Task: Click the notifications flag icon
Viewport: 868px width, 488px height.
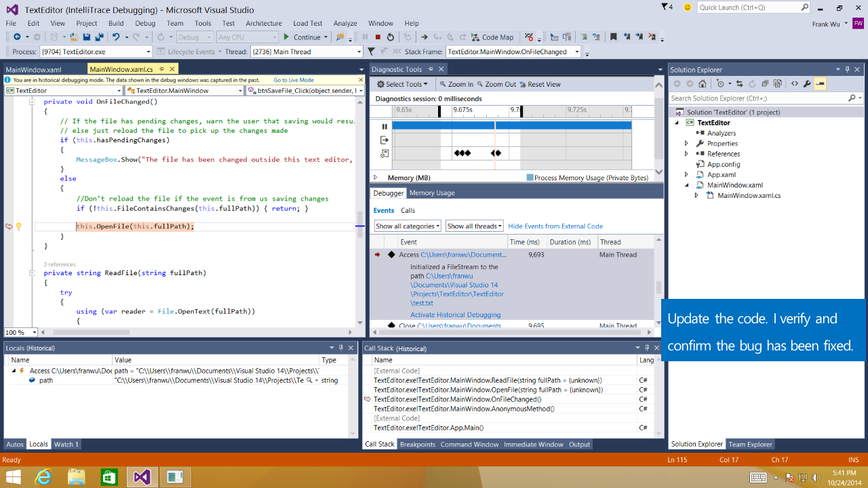Action: coord(664,7)
